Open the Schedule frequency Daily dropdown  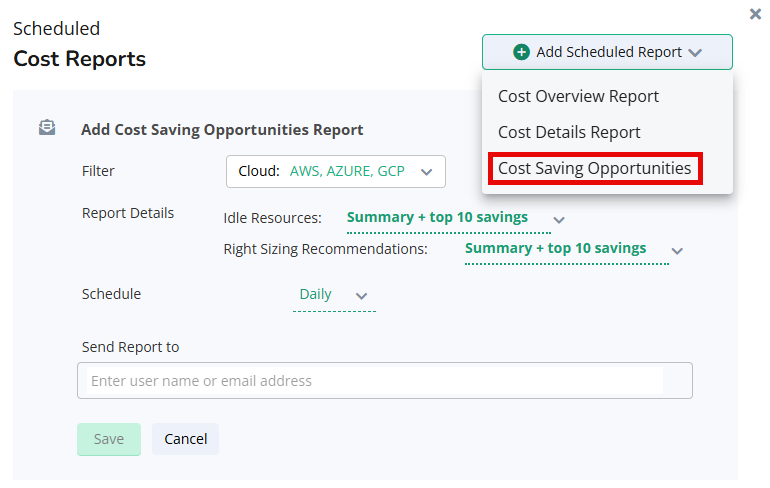(x=334, y=296)
